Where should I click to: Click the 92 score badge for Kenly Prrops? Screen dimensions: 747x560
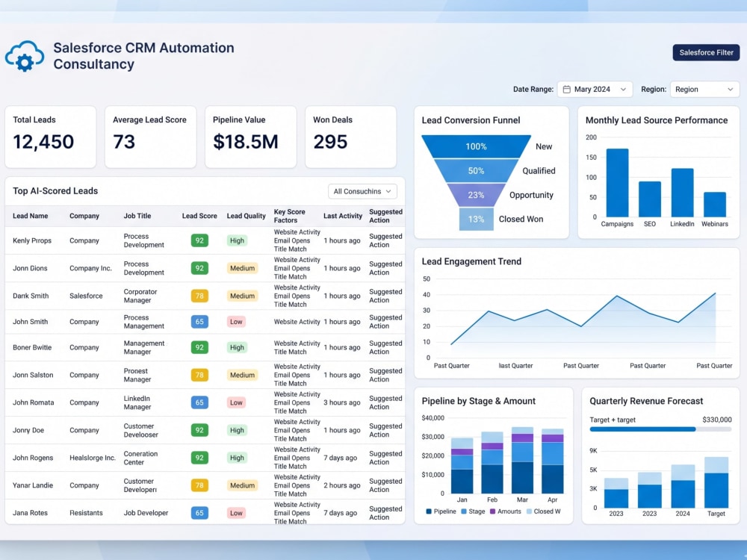(x=199, y=240)
